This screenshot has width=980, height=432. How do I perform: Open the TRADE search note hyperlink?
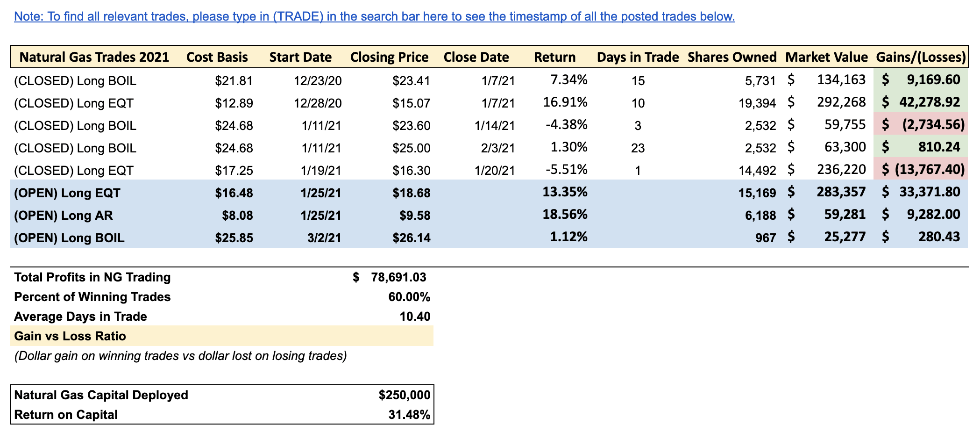pos(374,16)
